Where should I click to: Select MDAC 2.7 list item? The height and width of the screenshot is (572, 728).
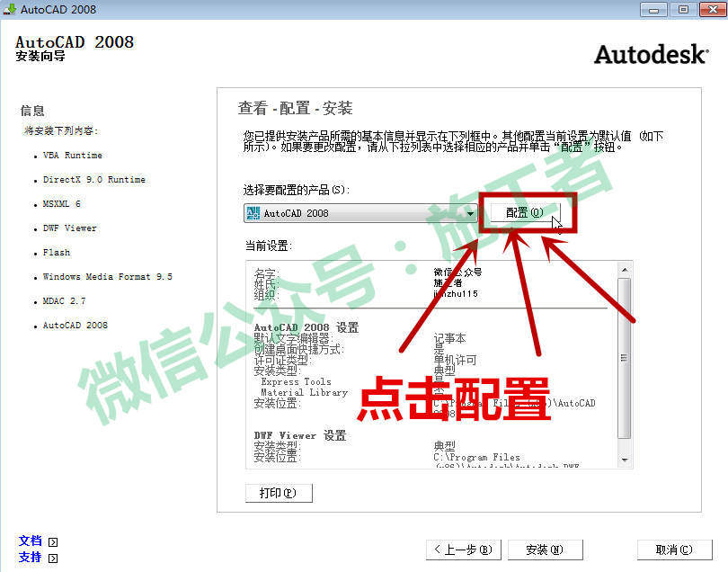tap(65, 301)
